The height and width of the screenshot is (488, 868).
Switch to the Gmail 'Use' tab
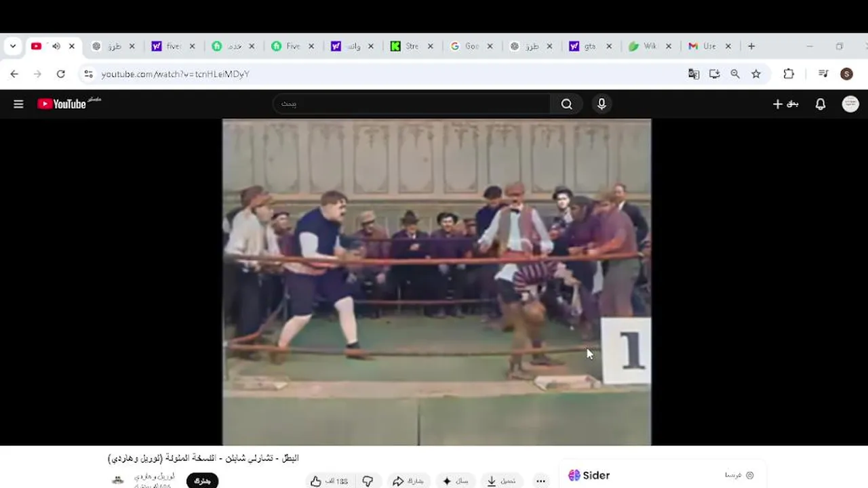pyautogui.click(x=703, y=46)
